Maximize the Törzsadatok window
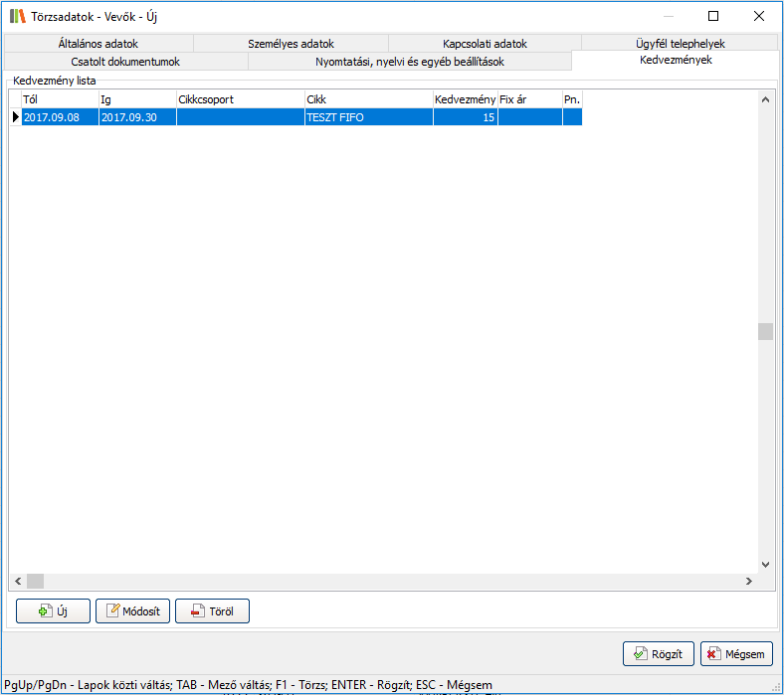 point(712,16)
